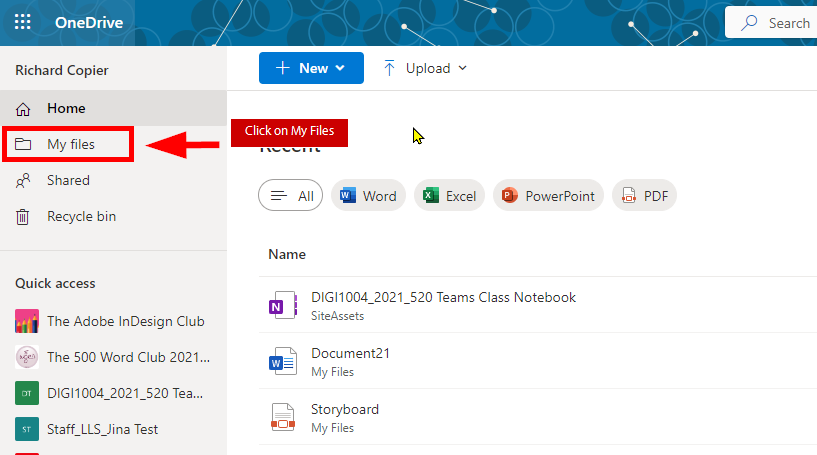The image size is (817, 455).
Task: Filter recent files by PowerPoint
Action: 548,195
